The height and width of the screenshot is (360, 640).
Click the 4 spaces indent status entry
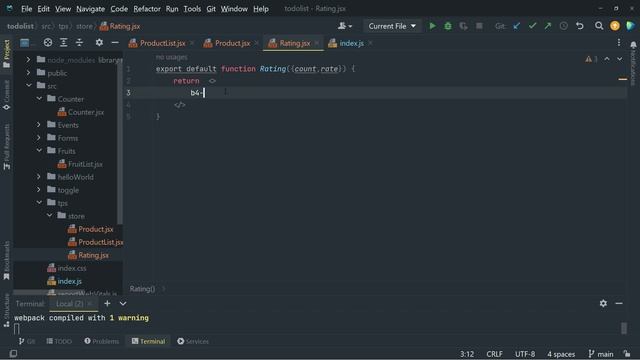pos(561,354)
